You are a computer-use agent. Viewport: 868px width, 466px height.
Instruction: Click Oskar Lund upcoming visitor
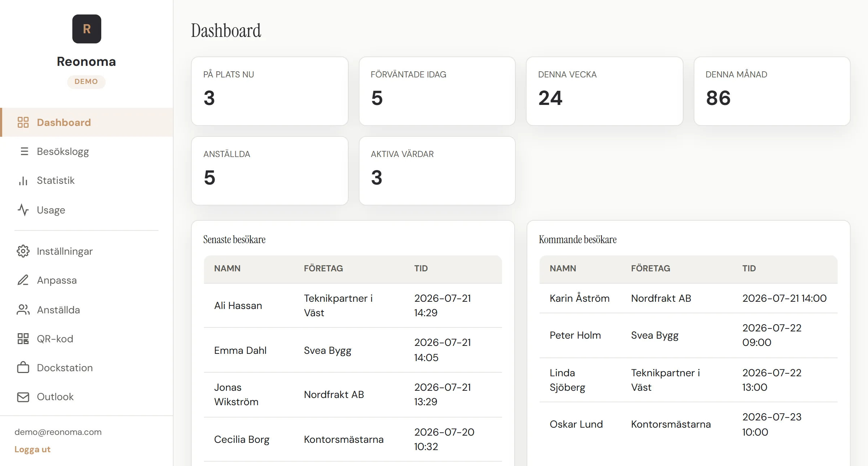576,424
